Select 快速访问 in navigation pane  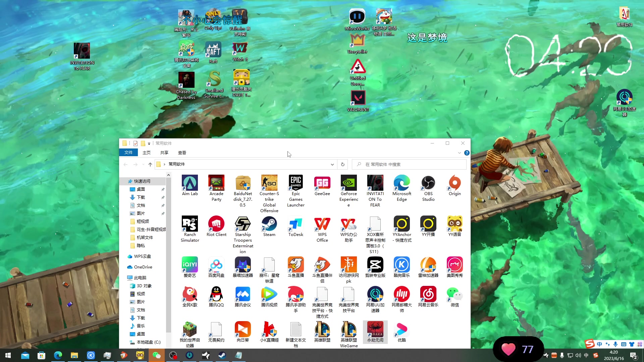pos(142,181)
